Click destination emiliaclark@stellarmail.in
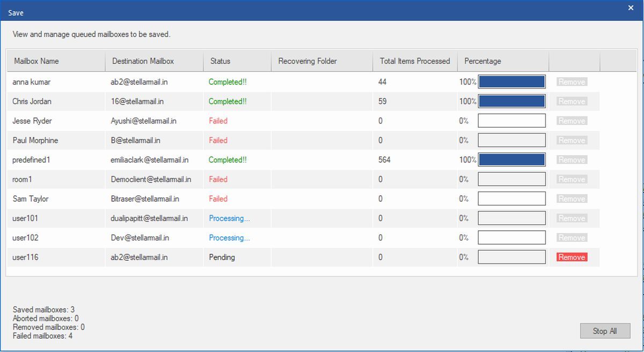The width and height of the screenshot is (644, 352). [x=150, y=160]
